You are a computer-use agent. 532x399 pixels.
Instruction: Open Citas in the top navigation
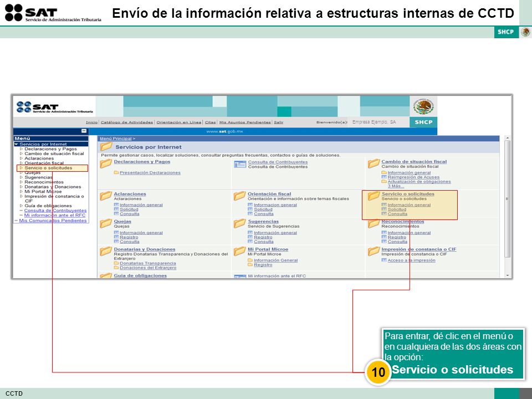[211, 122]
